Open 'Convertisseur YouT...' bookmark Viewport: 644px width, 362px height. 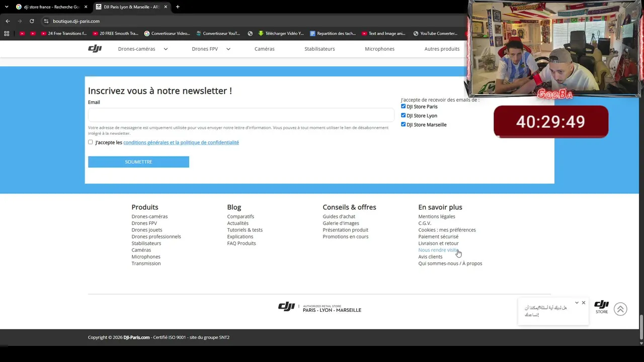click(218, 34)
